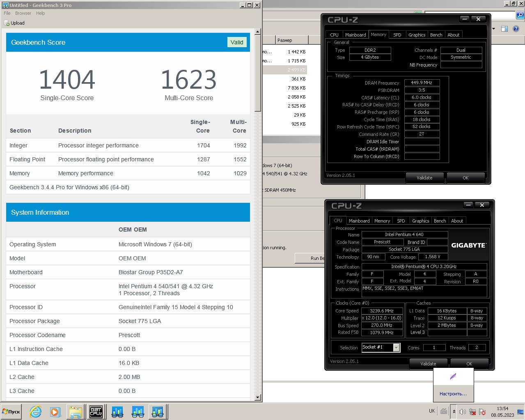Click Validate in upper CPU-Z window
The height and width of the screenshot is (420, 525).
click(424, 178)
